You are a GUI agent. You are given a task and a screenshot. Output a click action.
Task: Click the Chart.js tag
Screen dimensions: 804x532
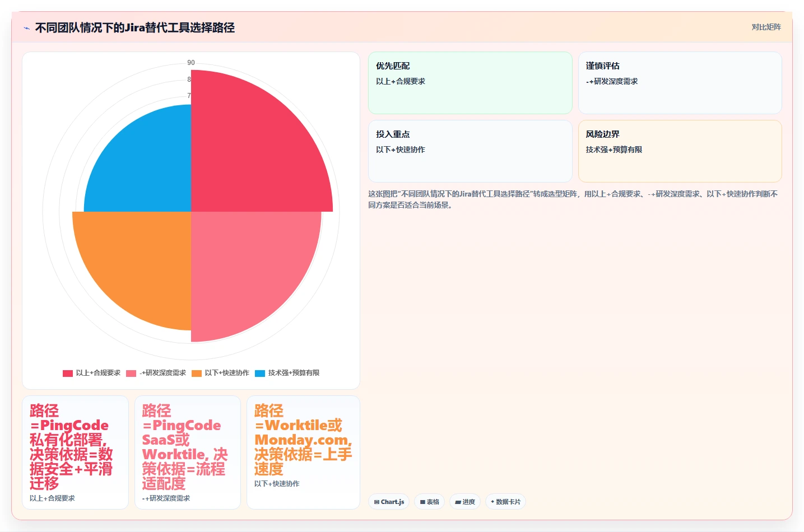click(x=389, y=502)
